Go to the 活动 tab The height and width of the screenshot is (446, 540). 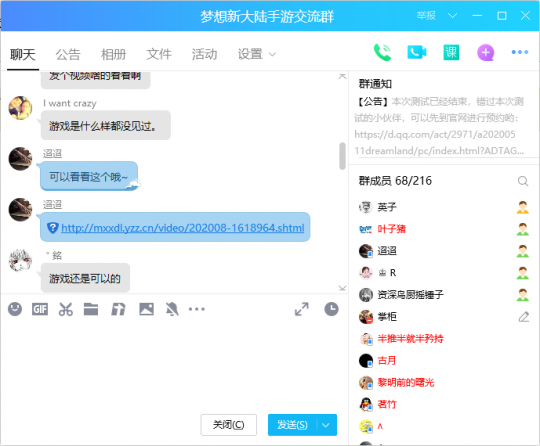tap(205, 54)
